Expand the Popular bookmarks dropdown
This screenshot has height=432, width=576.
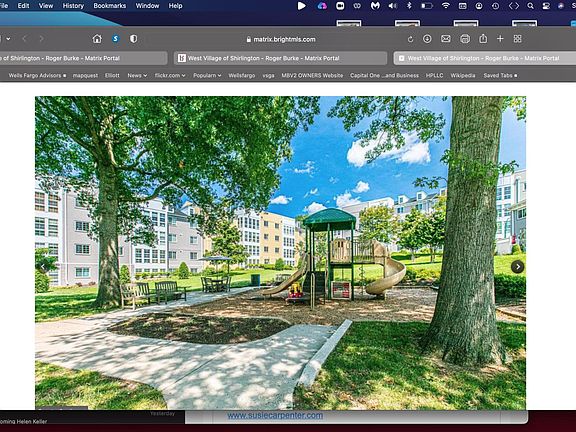pyautogui.click(x=207, y=75)
